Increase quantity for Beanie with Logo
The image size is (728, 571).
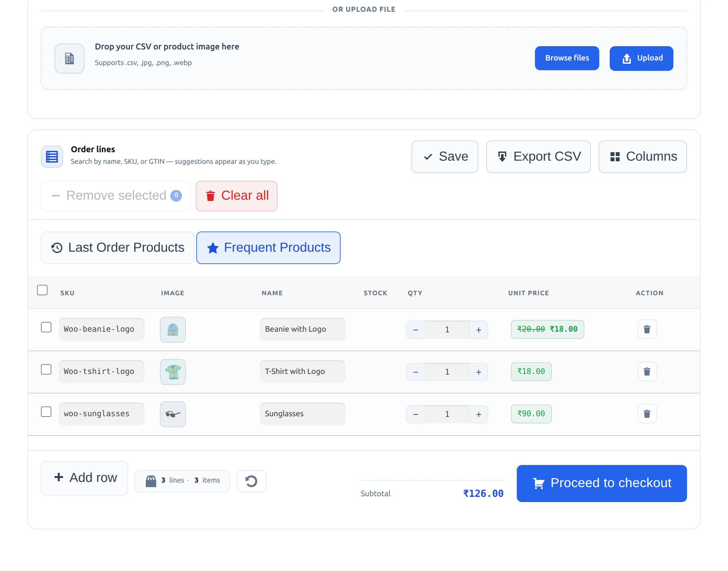coord(478,330)
